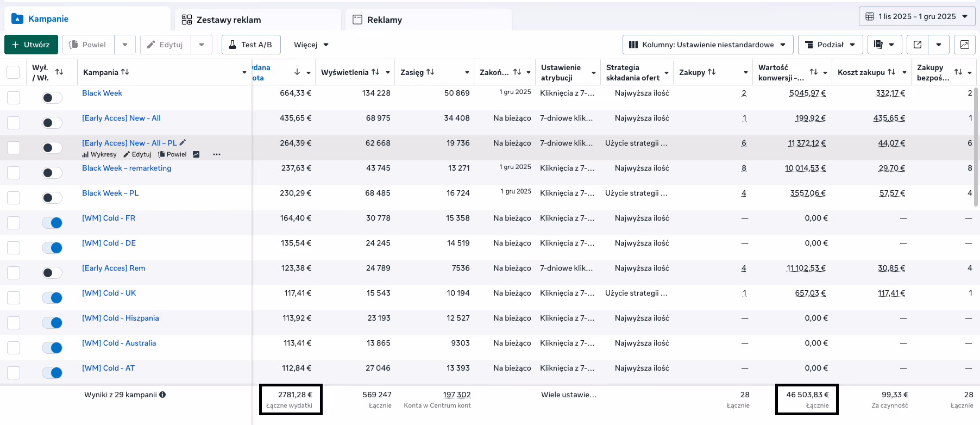Click info icon next to Wyniki z 29 kampanii

(x=162, y=395)
